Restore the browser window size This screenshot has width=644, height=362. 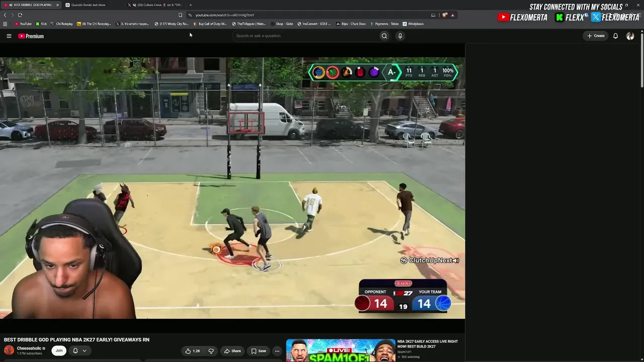pos(626,5)
